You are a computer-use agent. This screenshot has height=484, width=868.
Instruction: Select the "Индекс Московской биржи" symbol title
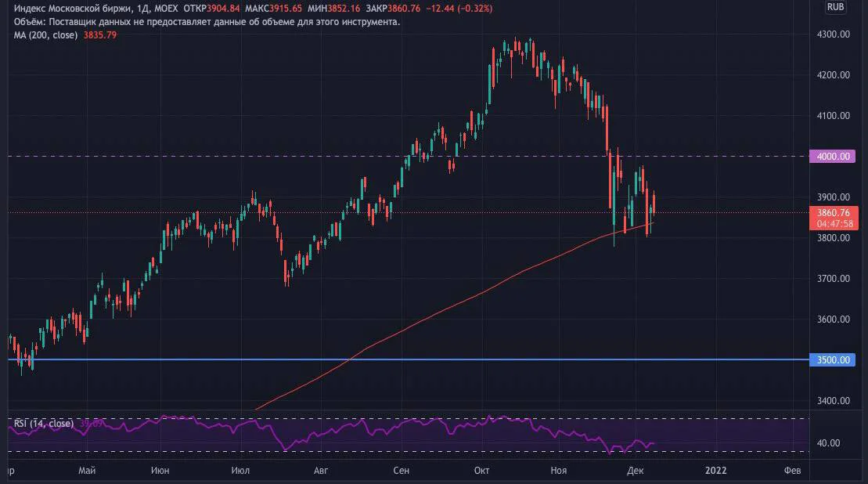tap(73, 9)
